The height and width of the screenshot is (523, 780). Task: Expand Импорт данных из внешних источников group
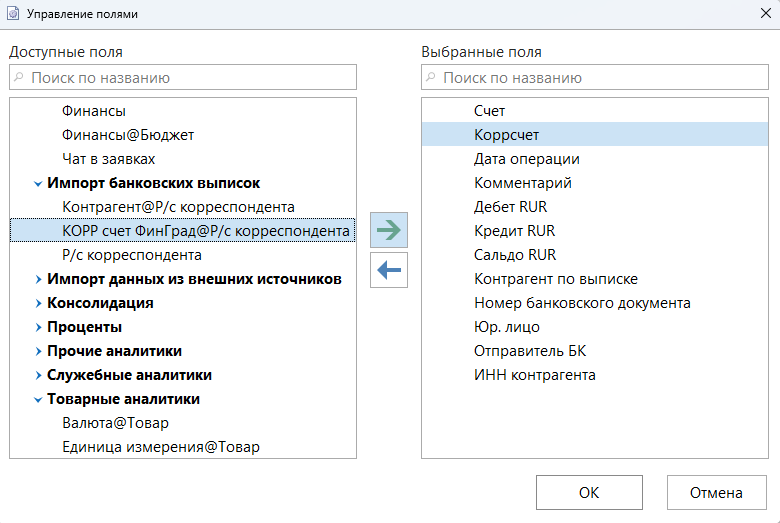click(x=37, y=280)
